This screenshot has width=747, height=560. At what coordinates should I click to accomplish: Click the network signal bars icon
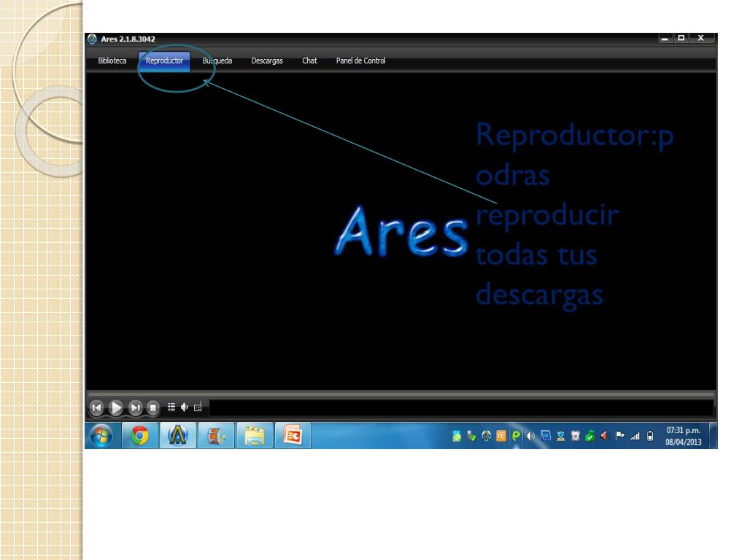pyautogui.click(x=635, y=436)
